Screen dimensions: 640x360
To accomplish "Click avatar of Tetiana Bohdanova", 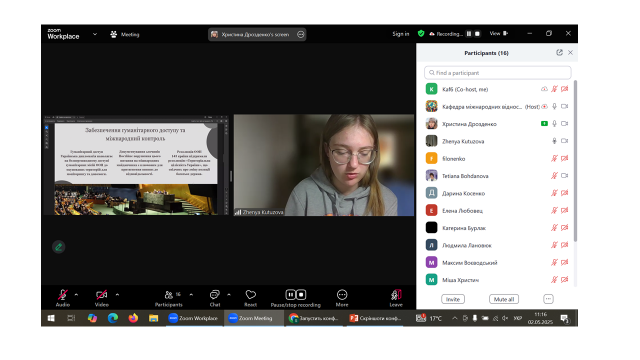I will coord(431,176).
